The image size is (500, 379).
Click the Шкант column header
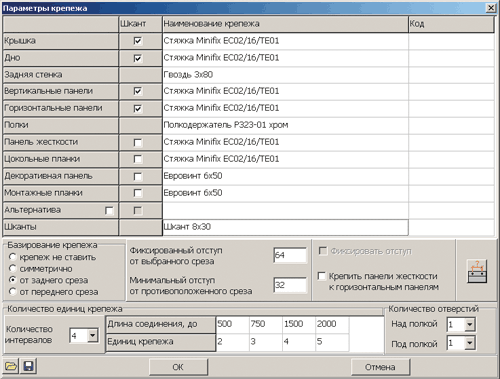(140, 24)
